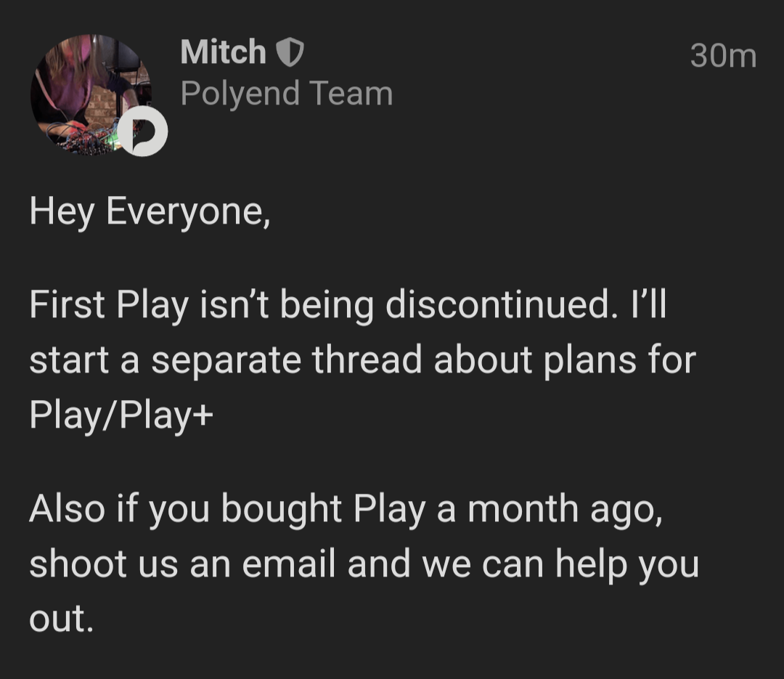784x679 pixels.
Task: Click the Hey Everyone greeting line
Action: click(x=150, y=212)
